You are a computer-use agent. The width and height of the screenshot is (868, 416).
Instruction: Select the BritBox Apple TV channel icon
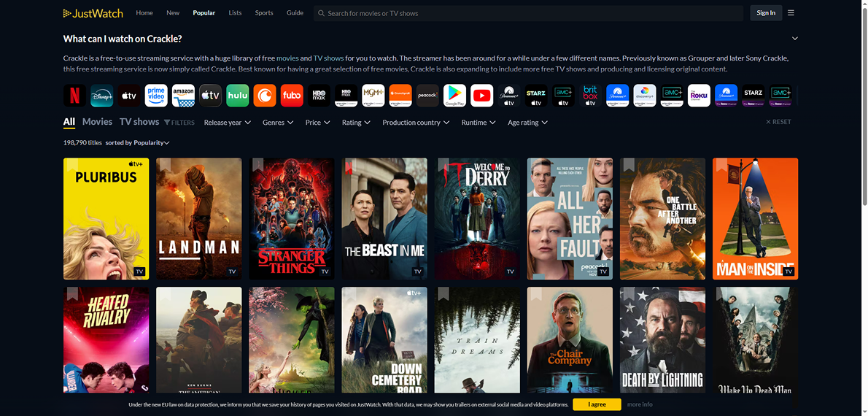point(590,96)
